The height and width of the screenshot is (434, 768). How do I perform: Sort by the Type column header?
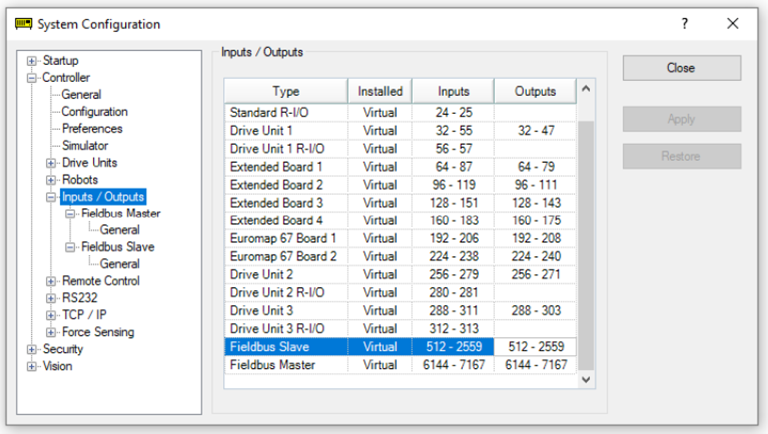286,91
